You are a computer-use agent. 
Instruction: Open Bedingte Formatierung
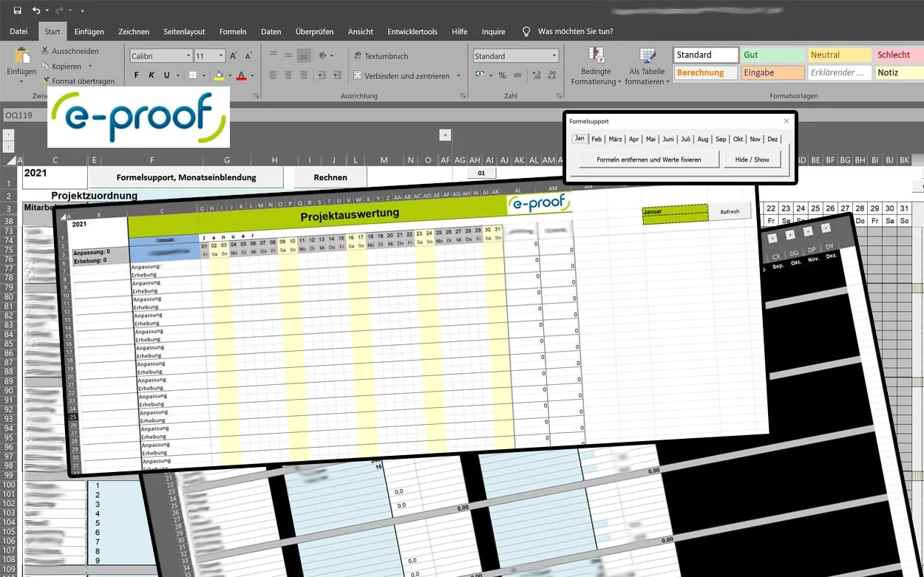596,65
